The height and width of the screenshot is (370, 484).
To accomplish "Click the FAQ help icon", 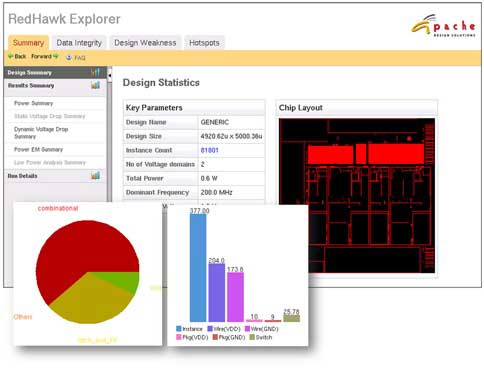I will (69, 57).
